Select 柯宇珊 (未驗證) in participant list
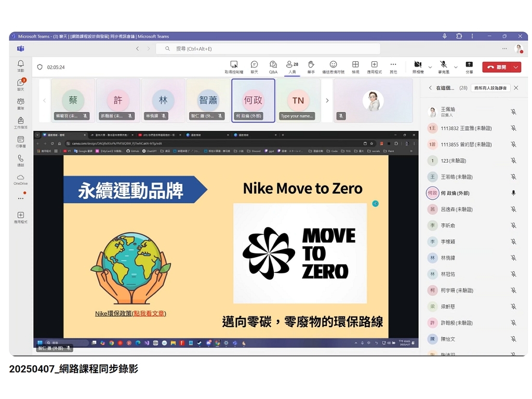This screenshot has width=532, height=399. pos(473,290)
